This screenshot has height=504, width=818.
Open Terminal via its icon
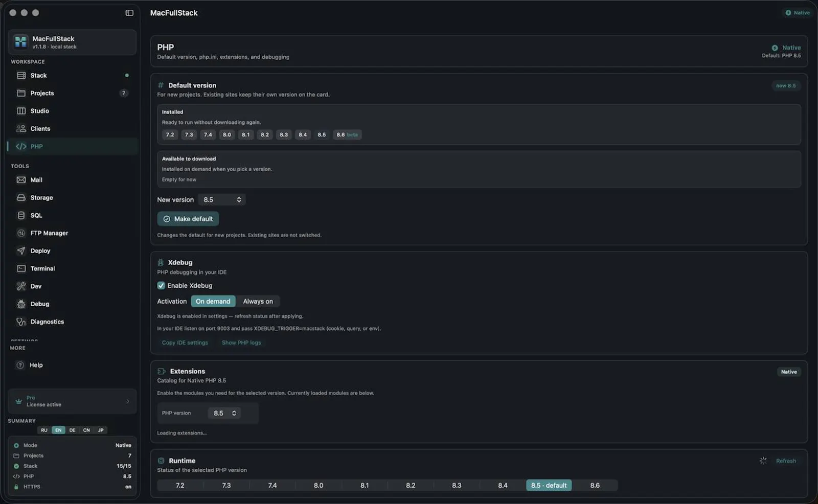pyautogui.click(x=21, y=268)
